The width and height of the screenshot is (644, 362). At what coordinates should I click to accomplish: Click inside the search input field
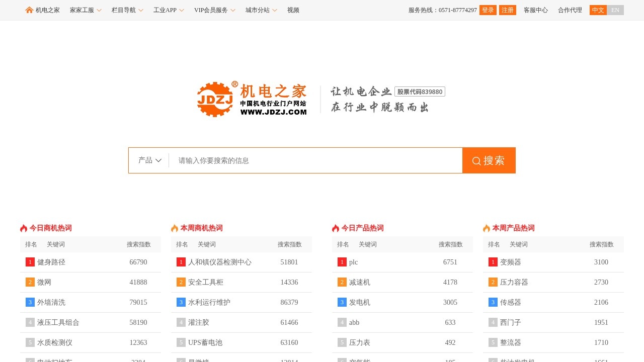coord(302,160)
